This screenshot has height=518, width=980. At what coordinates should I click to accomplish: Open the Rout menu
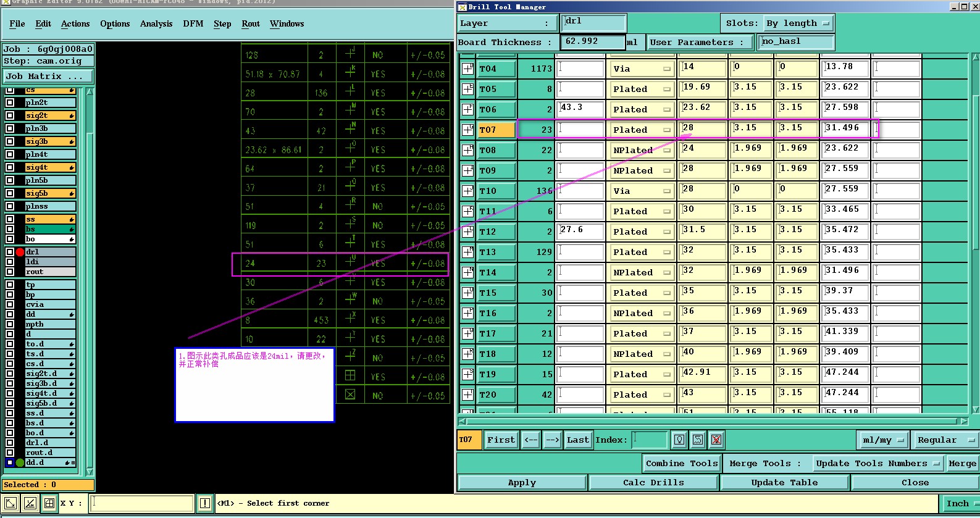[251, 23]
